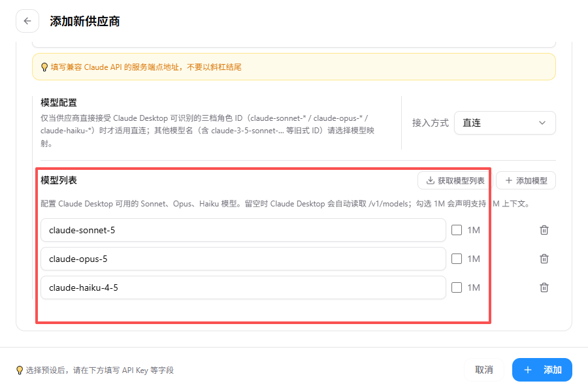Click 取消 to cancel
588x392 pixels.
coord(483,370)
